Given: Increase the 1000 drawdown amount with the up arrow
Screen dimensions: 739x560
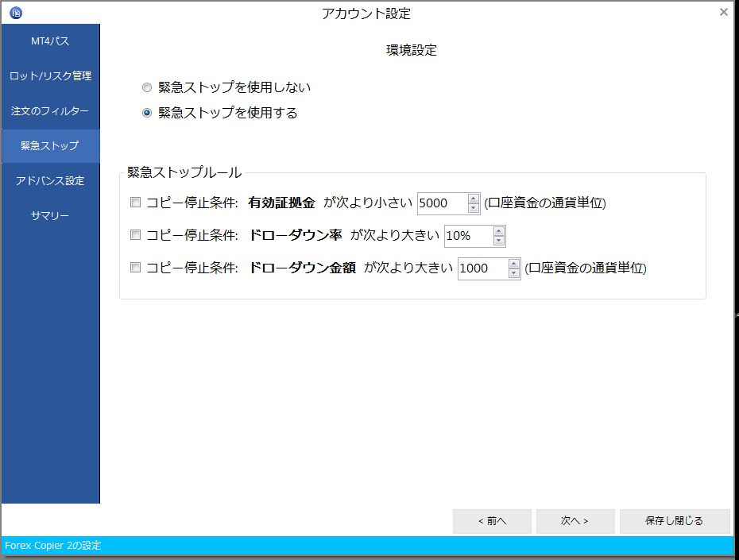Looking at the screenshot, I should click(x=513, y=264).
